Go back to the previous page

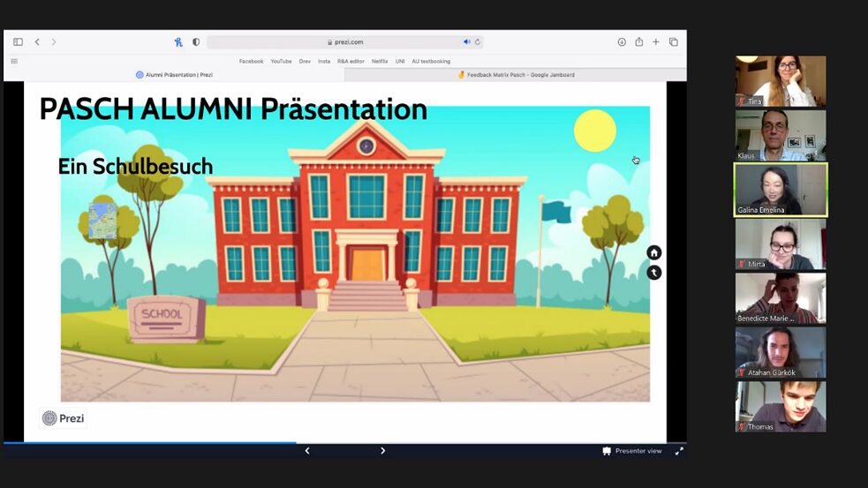pyautogui.click(x=37, y=41)
